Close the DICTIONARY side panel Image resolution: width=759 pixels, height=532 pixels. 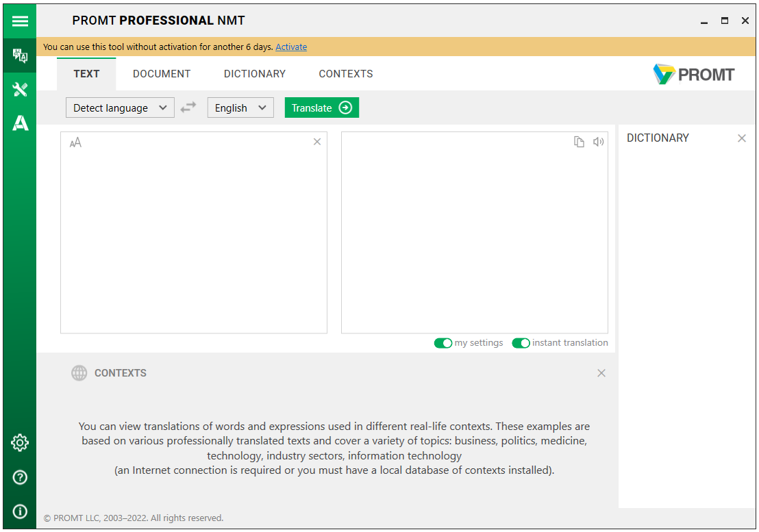point(742,138)
